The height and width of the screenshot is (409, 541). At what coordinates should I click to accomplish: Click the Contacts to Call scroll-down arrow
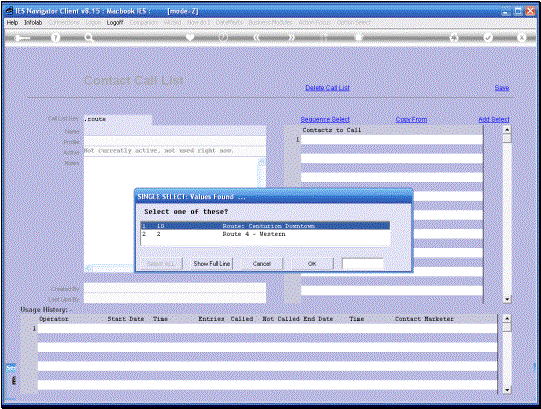(507, 299)
